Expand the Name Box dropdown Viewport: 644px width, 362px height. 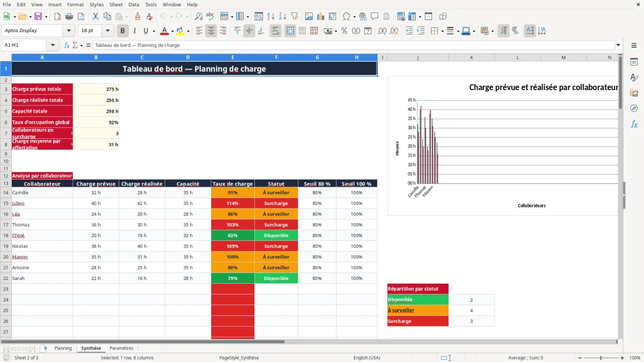[x=53, y=45]
